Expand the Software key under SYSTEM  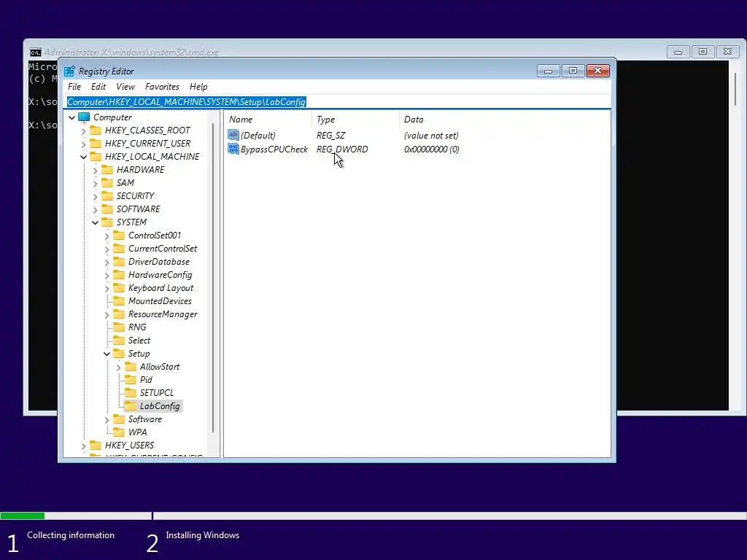(x=107, y=419)
